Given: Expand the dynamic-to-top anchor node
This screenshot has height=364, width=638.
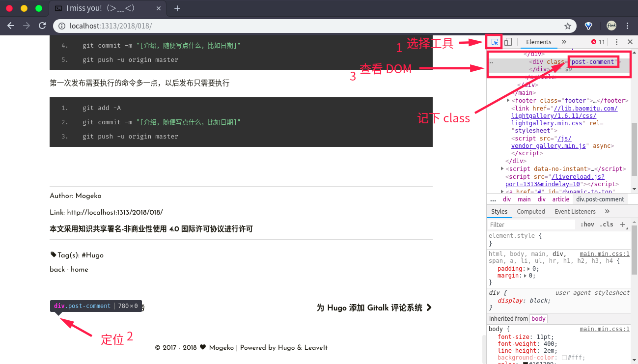Looking at the screenshot, I should tap(502, 192).
